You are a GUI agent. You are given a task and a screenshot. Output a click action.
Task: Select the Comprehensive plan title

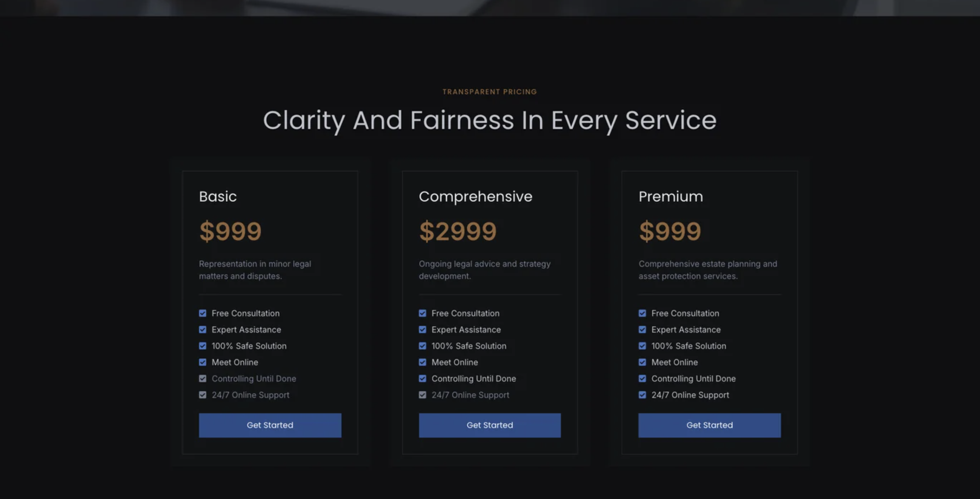pos(475,197)
